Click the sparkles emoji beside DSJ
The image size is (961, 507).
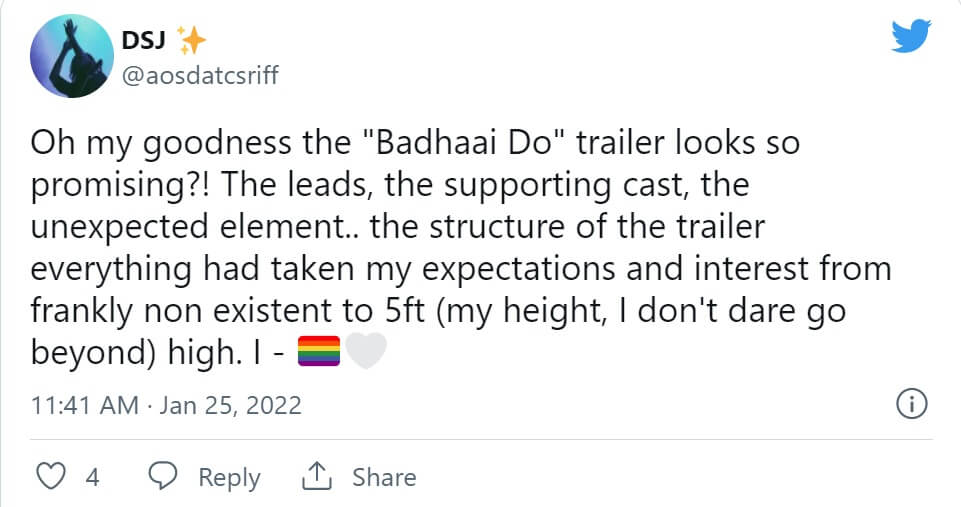pyautogui.click(x=190, y=39)
